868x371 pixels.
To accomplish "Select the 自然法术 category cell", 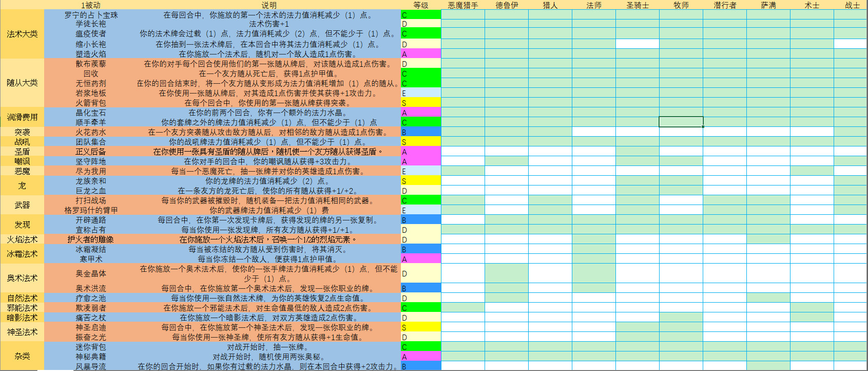I will pos(23,298).
